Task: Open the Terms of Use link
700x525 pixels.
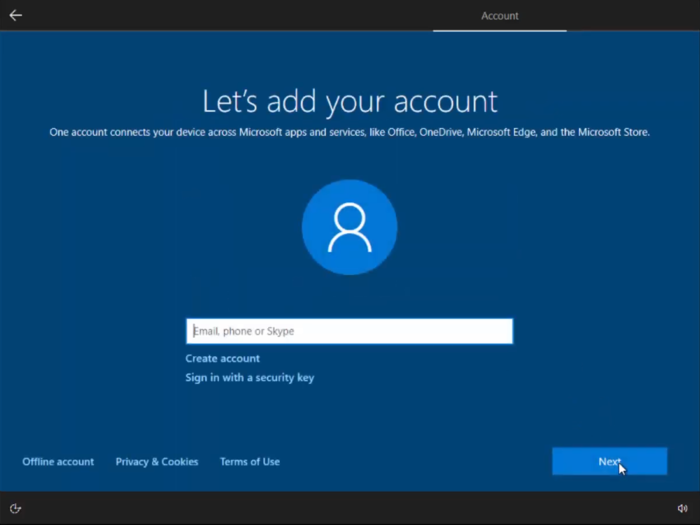Action: [250, 462]
